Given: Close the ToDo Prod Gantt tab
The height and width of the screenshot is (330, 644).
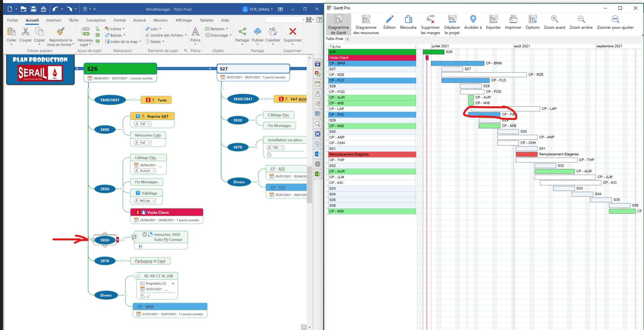Looking at the screenshot, I should coord(347,39).
